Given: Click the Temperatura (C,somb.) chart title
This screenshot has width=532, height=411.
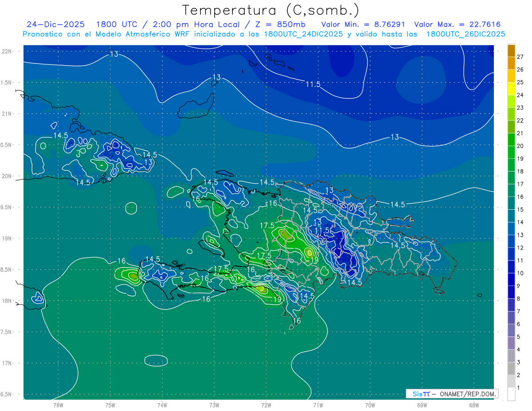Looking at the screenshot, I should coord(270,10).
